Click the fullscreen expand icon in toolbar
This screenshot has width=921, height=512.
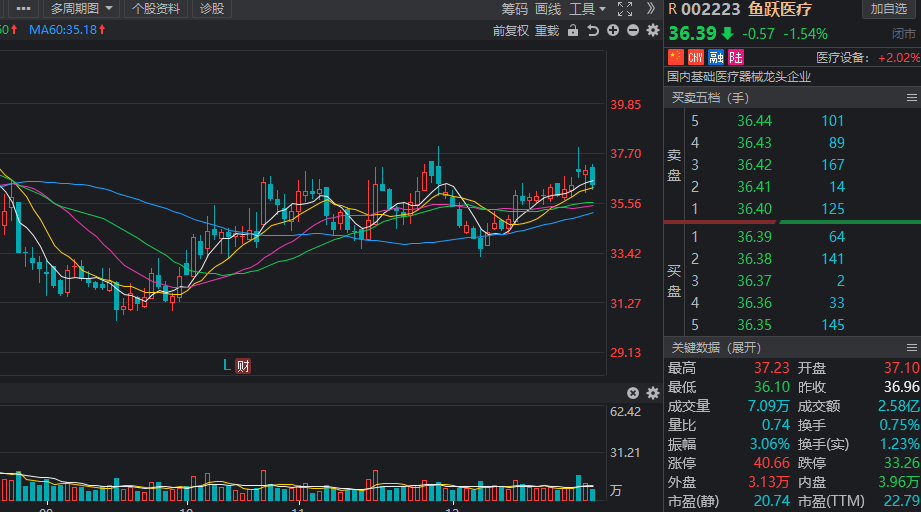[x=625, y=9]
